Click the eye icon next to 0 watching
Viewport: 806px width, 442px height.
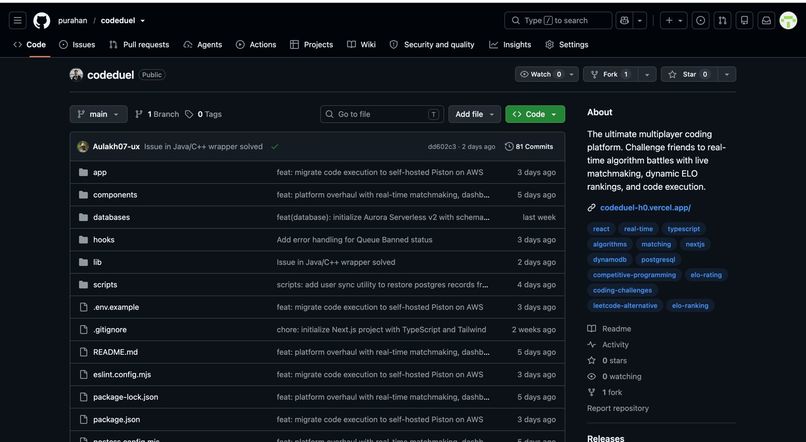[x=592, y=376]
